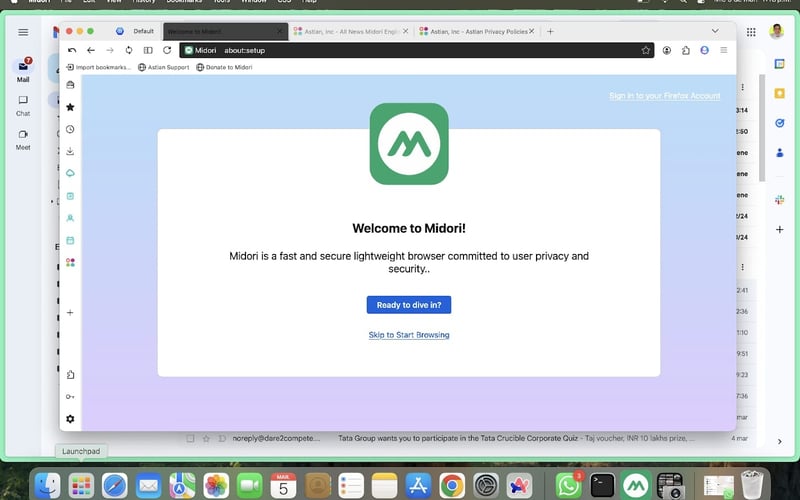
Task: Open a new tab with plus button
Action: pyautogui.click(x=550, y=31)
